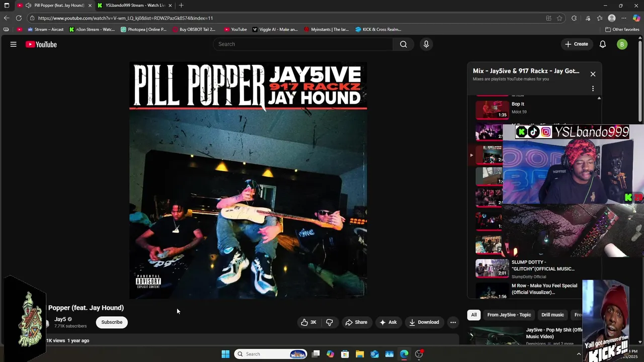Open the YouTube hamburger guide menu
644x362 pixels.
(14, 44)
